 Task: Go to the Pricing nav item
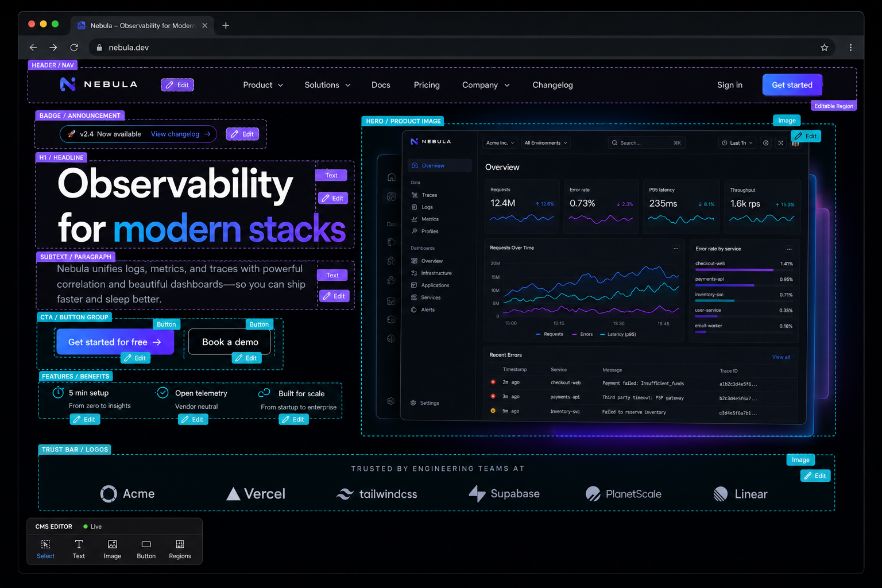point(427,85)
